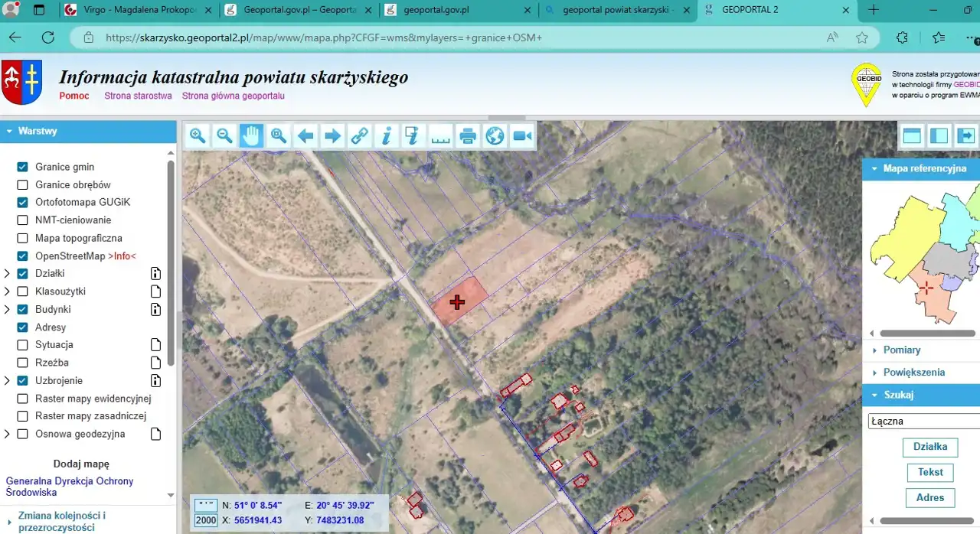Expand the Działki layer tree arrow

point(7,274)
